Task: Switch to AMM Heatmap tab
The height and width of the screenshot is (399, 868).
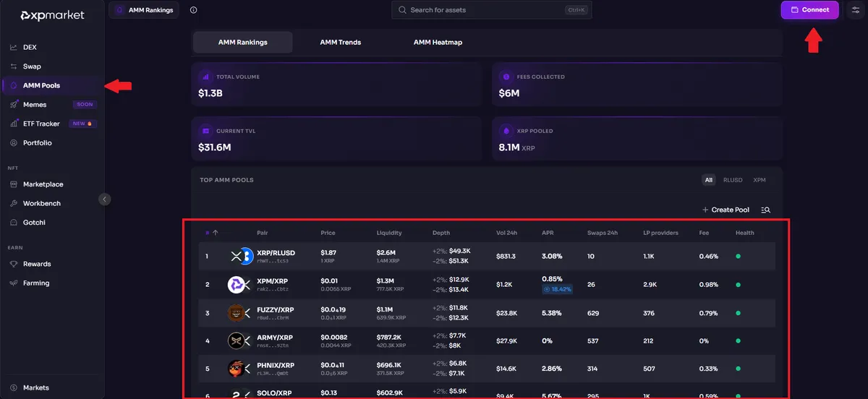Action: pos(438,42)
